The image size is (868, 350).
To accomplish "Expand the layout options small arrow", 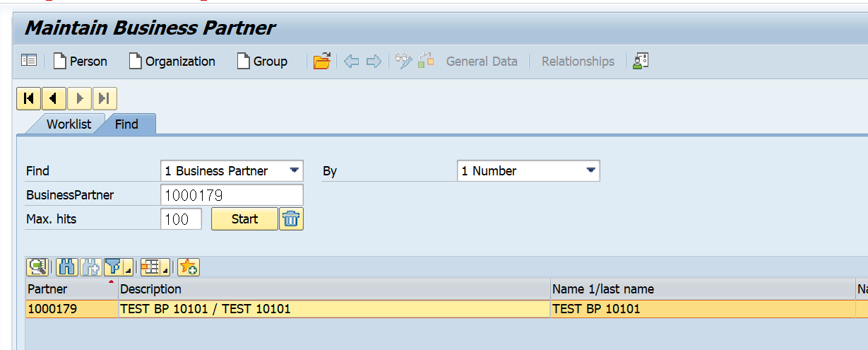I will (x=165, y=267).
